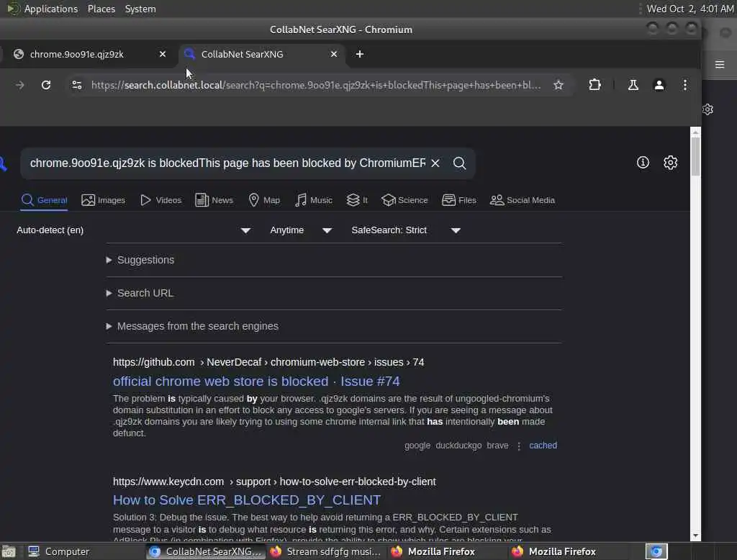Open the profile avatar menu
Screen dimensions: 737x560
tap(659, 85)
